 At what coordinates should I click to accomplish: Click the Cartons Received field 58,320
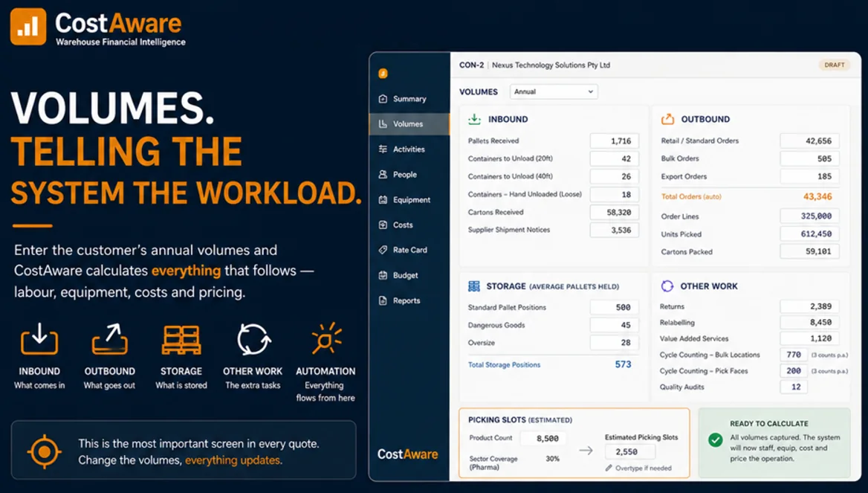[x=615, y=212]
